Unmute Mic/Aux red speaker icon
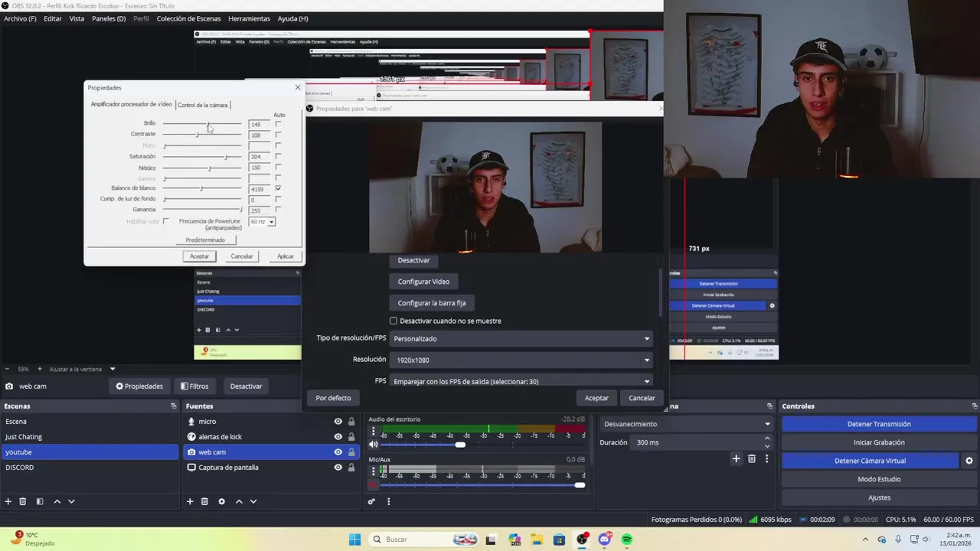980x551 pixels. [x=373, y=484]
